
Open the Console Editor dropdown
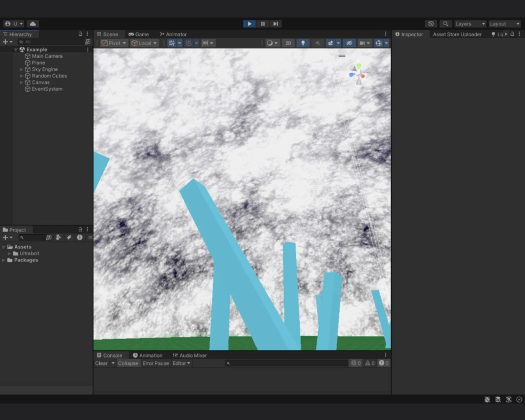[181, 363]
